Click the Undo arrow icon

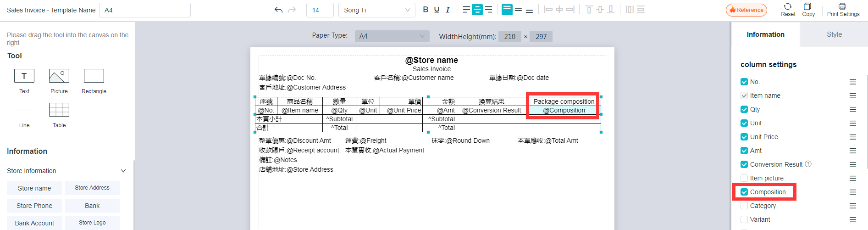(x=278, y=10)
